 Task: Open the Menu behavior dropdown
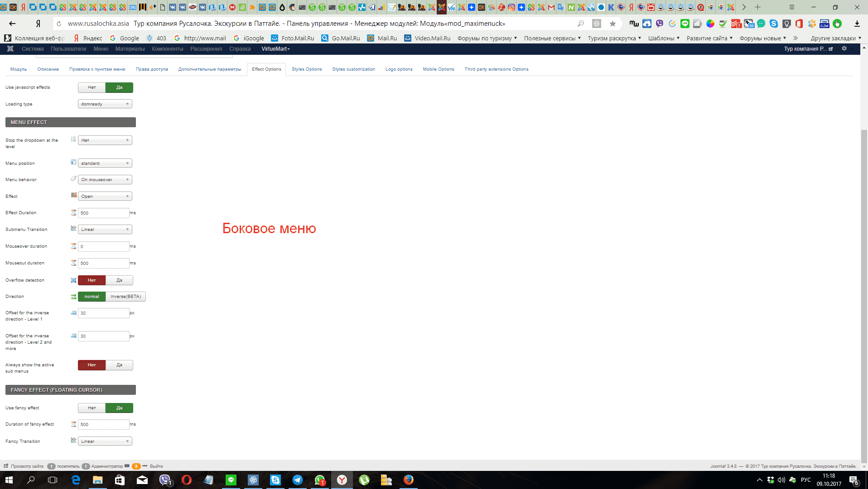[x=105, y=180]
